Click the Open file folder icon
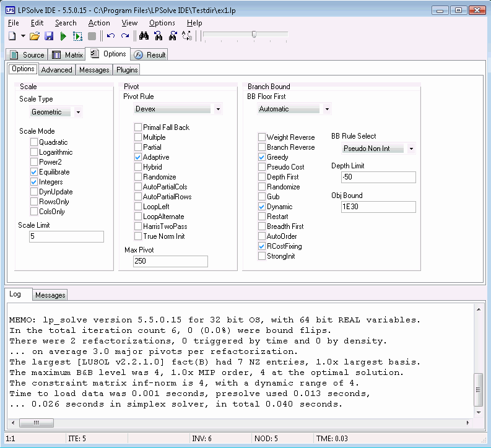The width and height of the screenshot is (491, 448). point(35,37)
